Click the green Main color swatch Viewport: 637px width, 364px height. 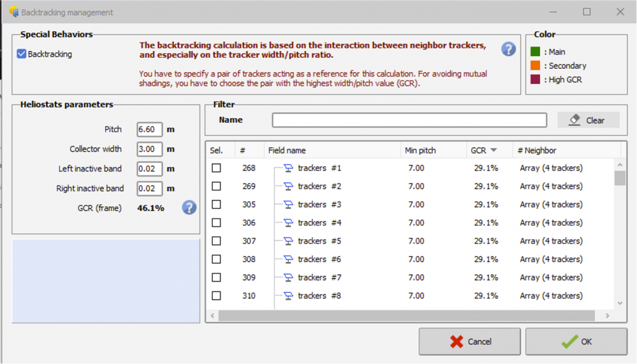pos(536,52)
